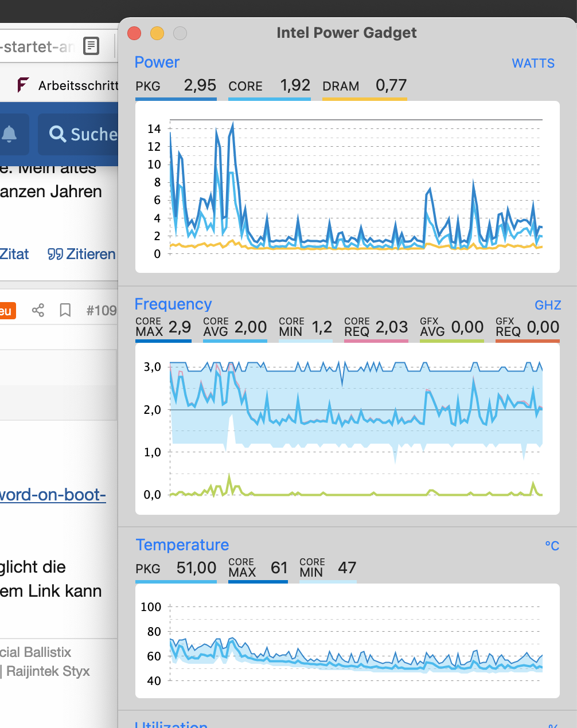577x728 pixels.
Task: Select the CORE power value 1,92
Action: pyautogui.click(x=295, y=85)
